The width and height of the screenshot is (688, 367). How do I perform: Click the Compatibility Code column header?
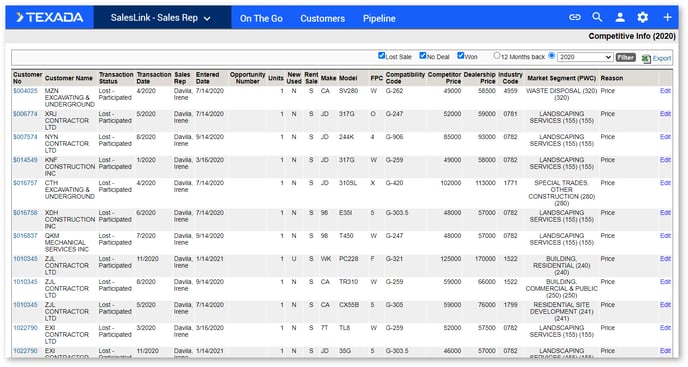(x=405, y=78)
